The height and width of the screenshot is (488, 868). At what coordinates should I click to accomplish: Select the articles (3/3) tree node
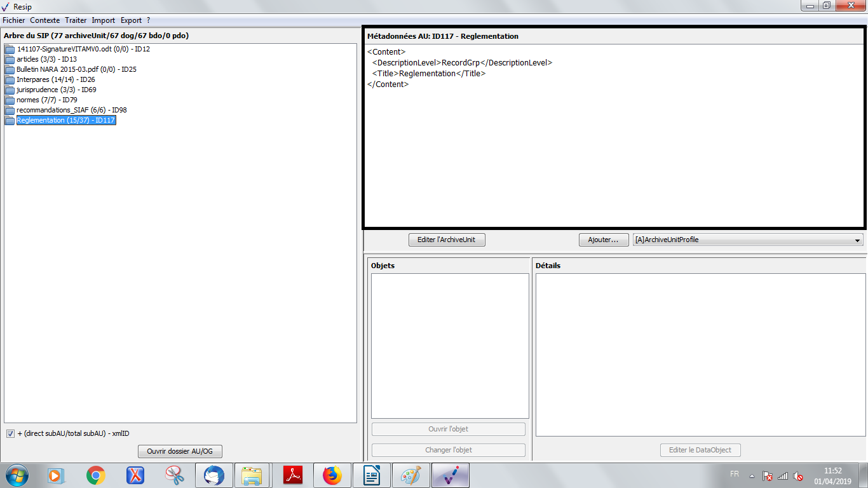pos(46,59)
